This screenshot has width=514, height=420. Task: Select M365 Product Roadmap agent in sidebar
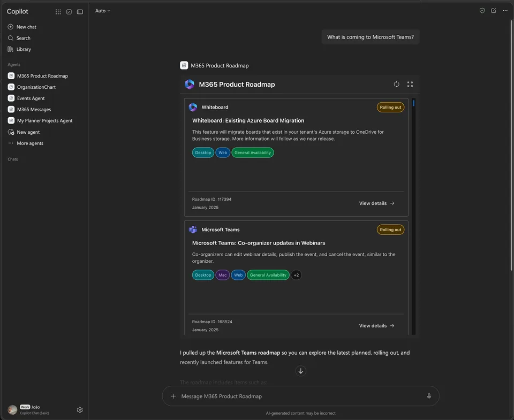point(38,75)
